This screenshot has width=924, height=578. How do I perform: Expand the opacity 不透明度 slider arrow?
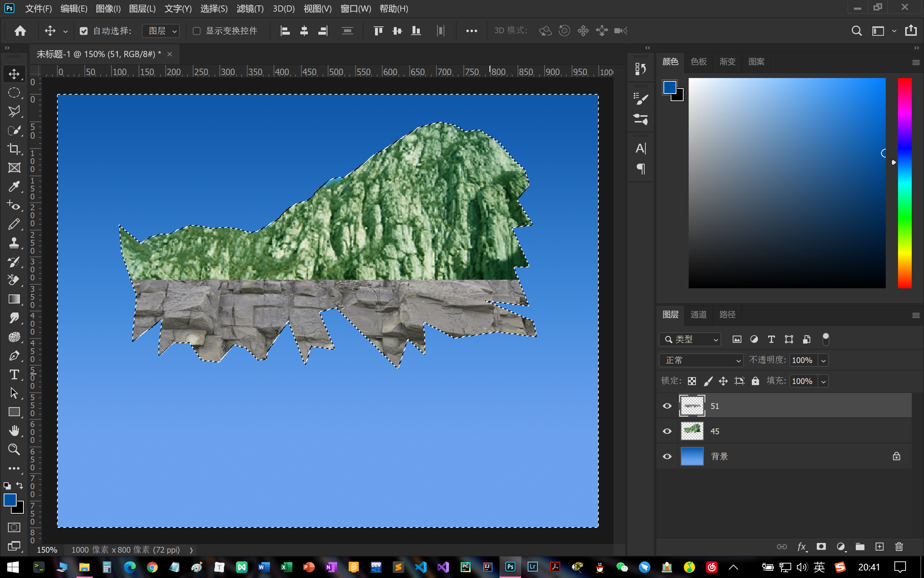(x=824, y=361)
